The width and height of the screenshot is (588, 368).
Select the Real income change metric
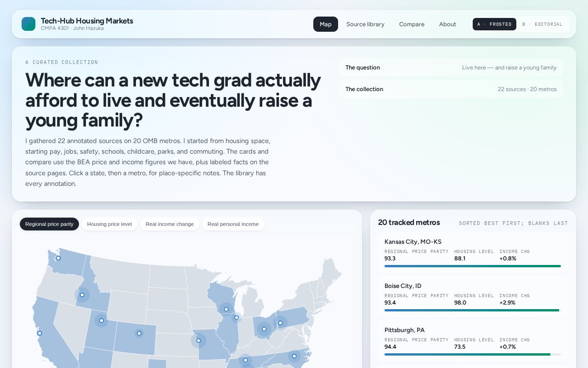(170, 224)
